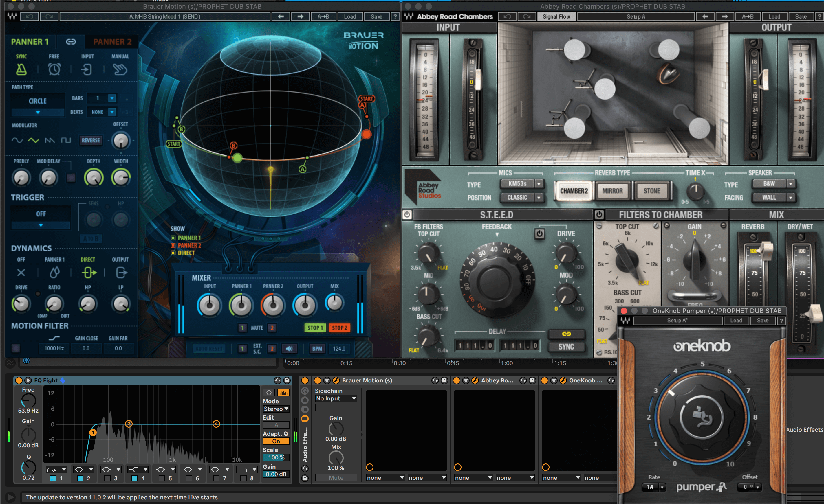824x504 pixels.
Task: Switch to the Panner 2 tab
Action: (x=112, y=41)
